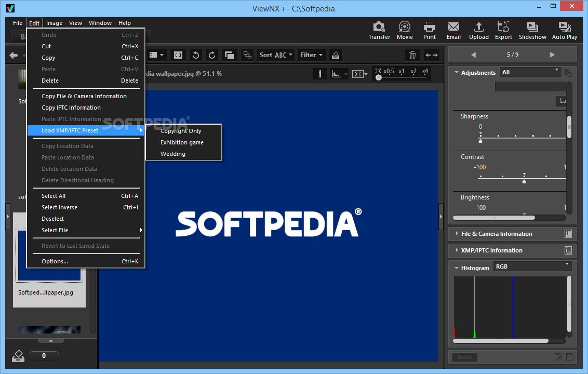
Task: Collapse the left panel with side handle
Action: tap(7, 217)
